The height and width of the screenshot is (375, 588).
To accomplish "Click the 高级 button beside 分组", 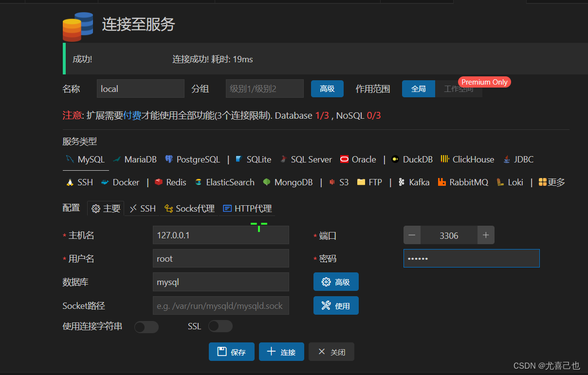I will click(x=327, y=89).
